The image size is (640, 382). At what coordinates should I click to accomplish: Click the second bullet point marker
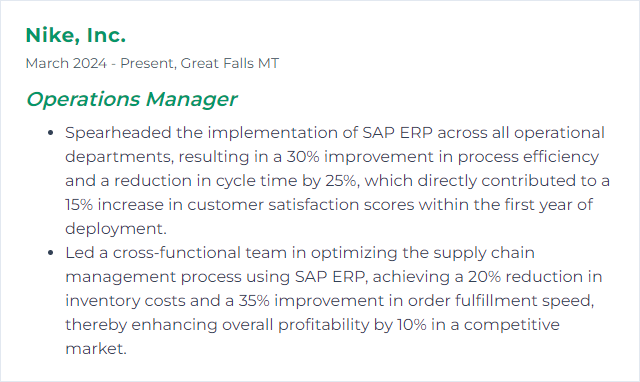(x=51, y=253)
